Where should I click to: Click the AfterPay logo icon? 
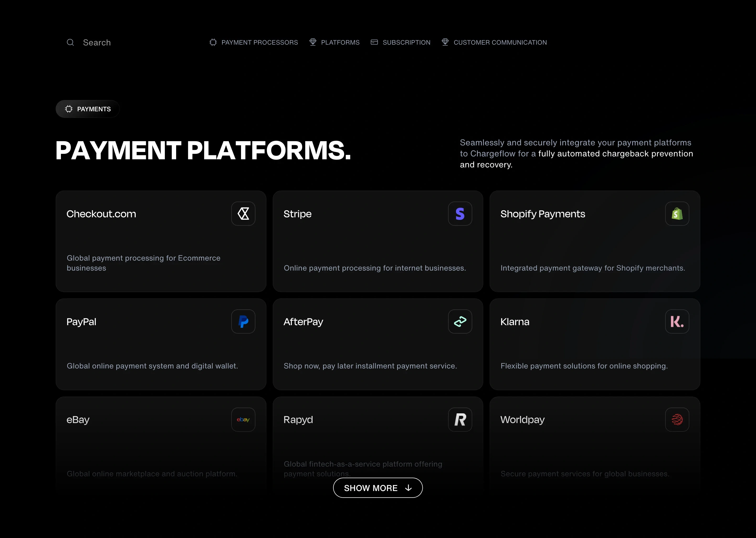(460, 321)
